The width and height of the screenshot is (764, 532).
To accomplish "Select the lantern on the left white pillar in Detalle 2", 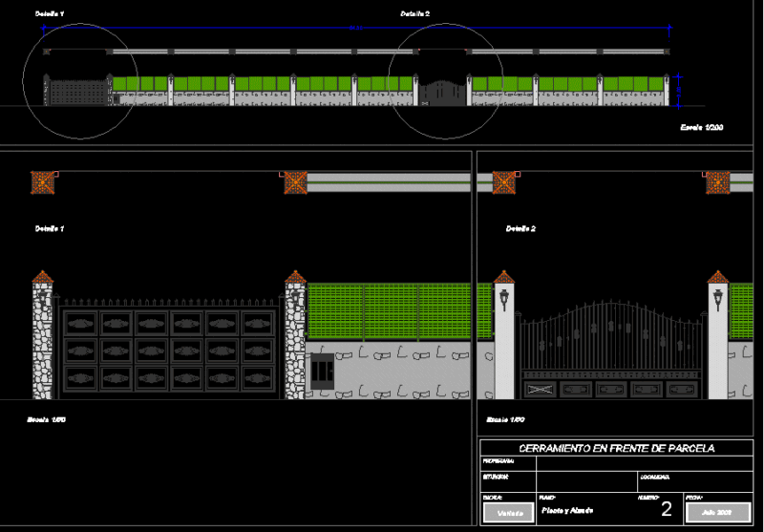I will (x=504, y=300).
